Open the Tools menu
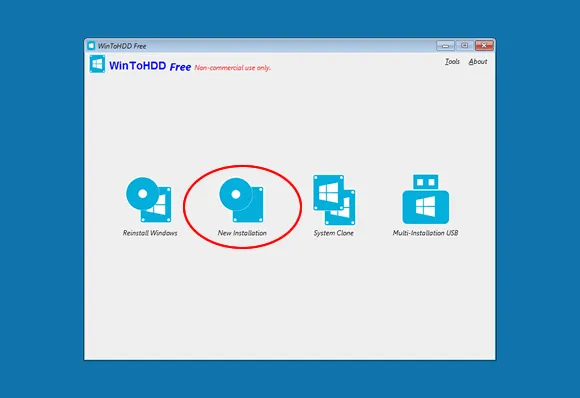This screenshot has width=580, height=398. click(452, 62)
